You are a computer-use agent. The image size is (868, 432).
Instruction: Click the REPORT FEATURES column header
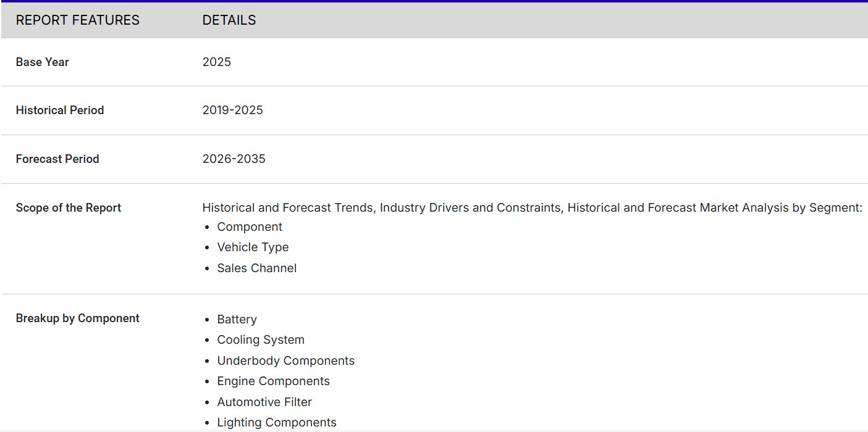(77, 20)
